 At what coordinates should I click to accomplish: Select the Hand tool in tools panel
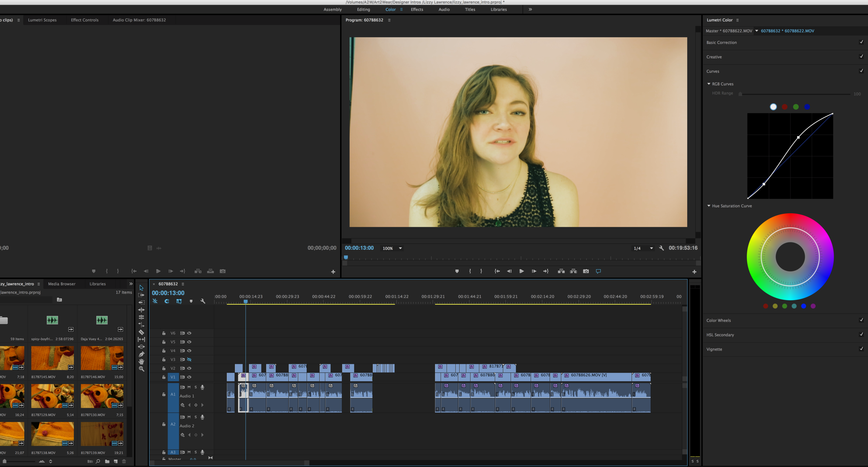pyautogui.click(x=141, y=362)
